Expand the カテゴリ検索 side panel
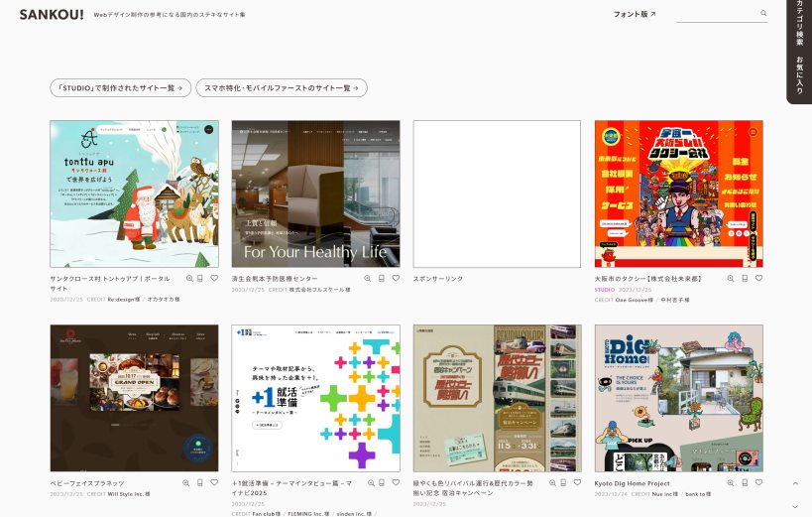Screen dimensions: 812x517 pyautogui.click(x=799, y=25)
